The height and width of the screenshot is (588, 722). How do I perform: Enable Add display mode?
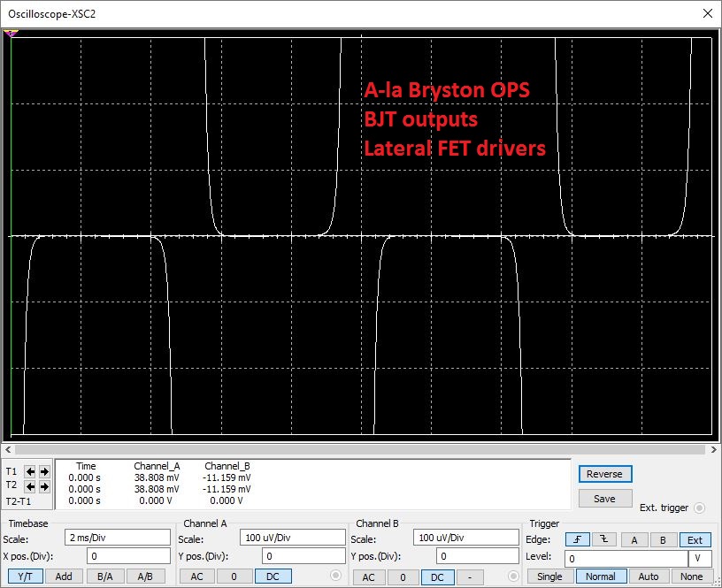coord(64,577)
